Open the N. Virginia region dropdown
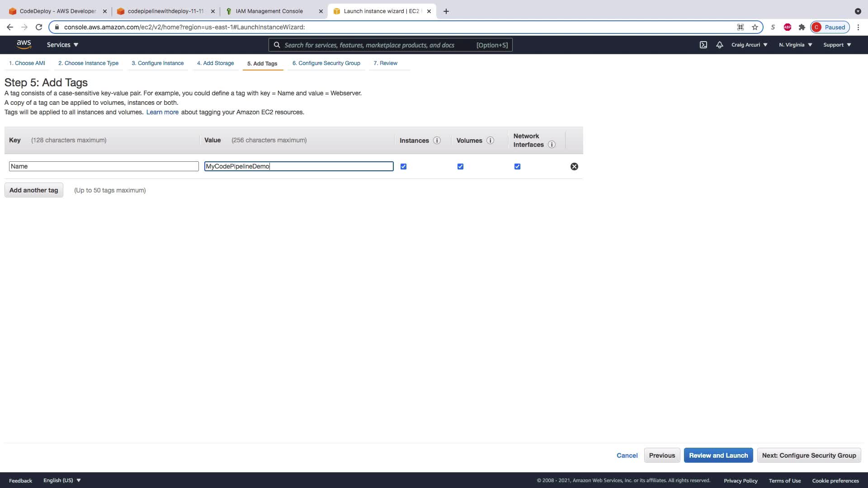 (x=795, y=45)
